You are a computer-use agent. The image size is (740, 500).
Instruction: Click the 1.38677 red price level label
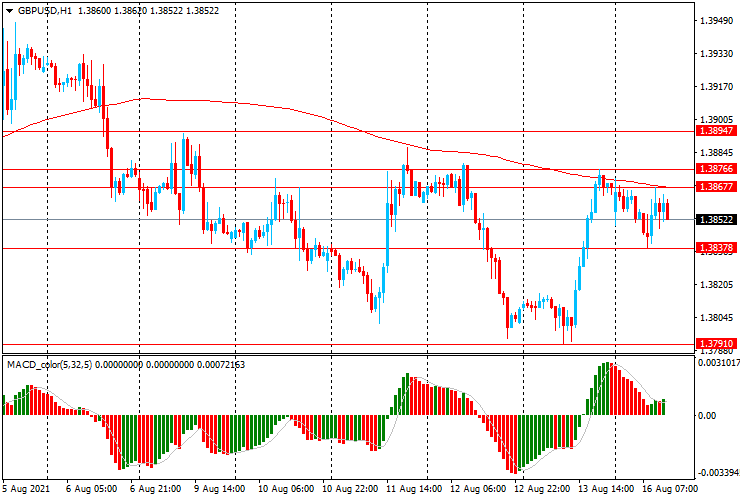[717, 187]
